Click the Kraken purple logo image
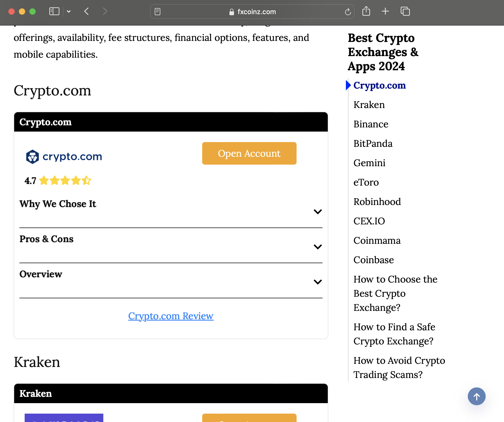 (64, 418)
